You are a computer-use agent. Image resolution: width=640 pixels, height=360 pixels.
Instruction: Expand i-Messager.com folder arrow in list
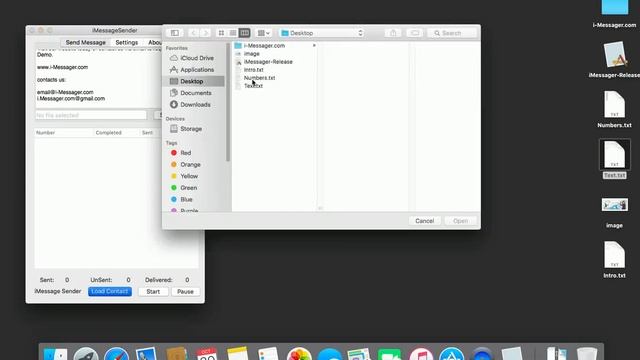314,45
